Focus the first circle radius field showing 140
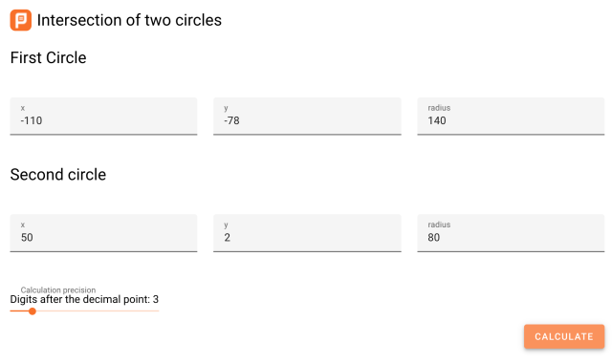Viewport: 612px width, 364px height. [511, 117]
